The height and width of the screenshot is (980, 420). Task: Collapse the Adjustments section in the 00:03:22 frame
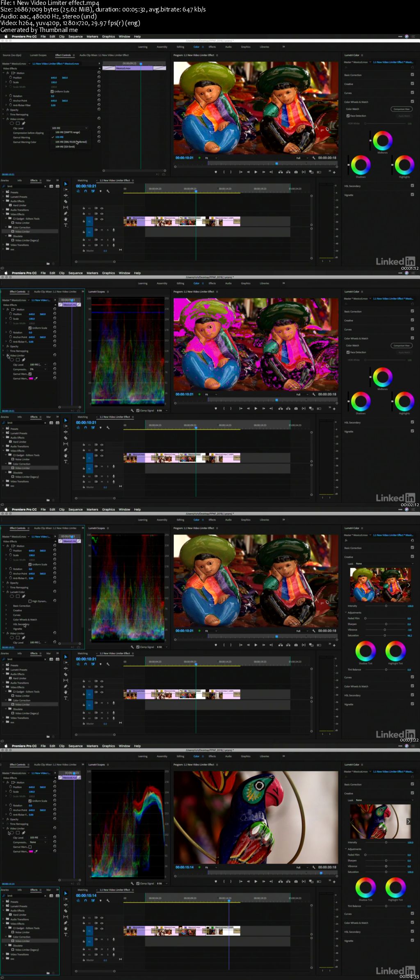point(346,613)
